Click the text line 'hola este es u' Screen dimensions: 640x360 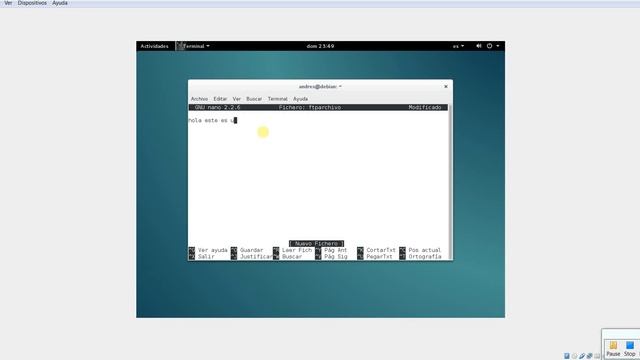pyautogui.click(x=212, y=120)
